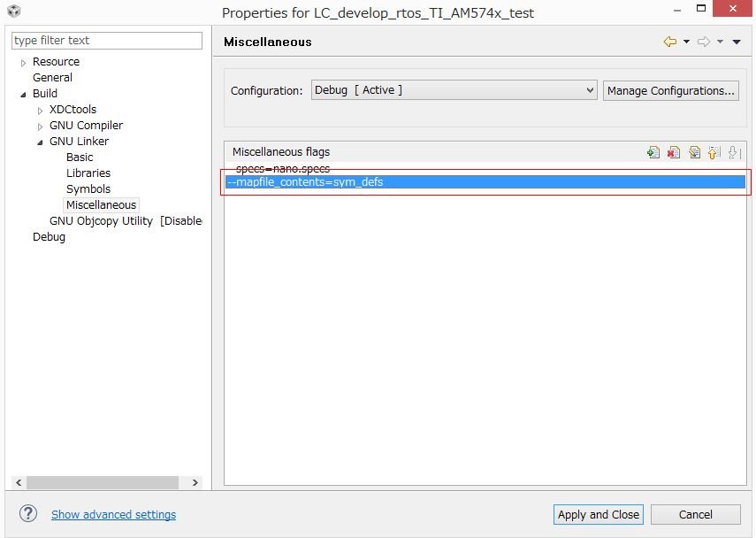This screenshot has height=538, width=756.
Task: Delete the selected linker flag
Action: point(674,152)
